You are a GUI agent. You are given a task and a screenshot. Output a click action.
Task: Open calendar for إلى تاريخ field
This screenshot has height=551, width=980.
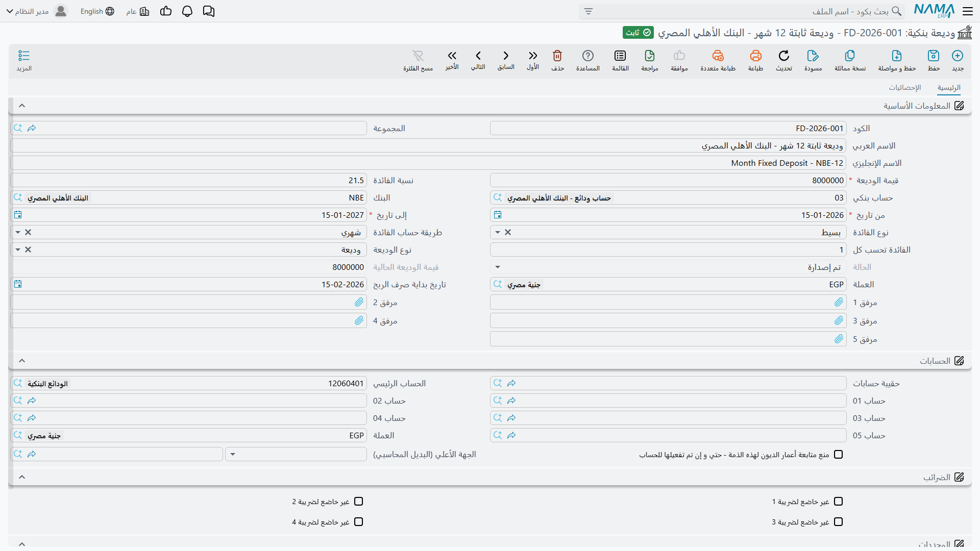(x=18, y=215)
